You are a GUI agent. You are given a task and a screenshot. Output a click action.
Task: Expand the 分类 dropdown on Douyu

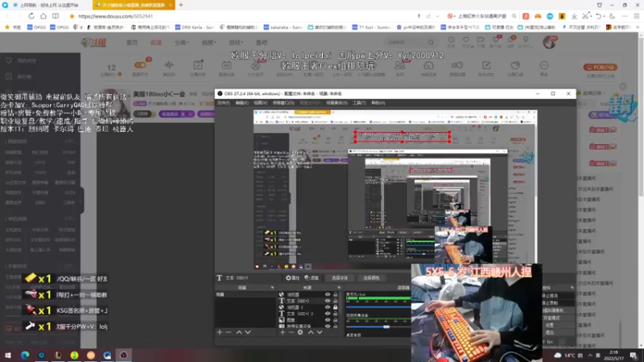[x=181, y=43]
